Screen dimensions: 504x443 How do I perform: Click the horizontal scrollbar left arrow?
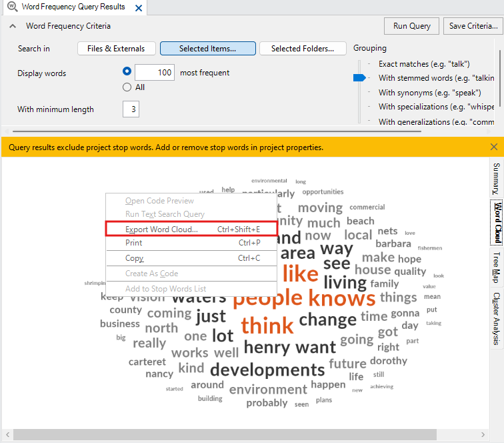7,434
